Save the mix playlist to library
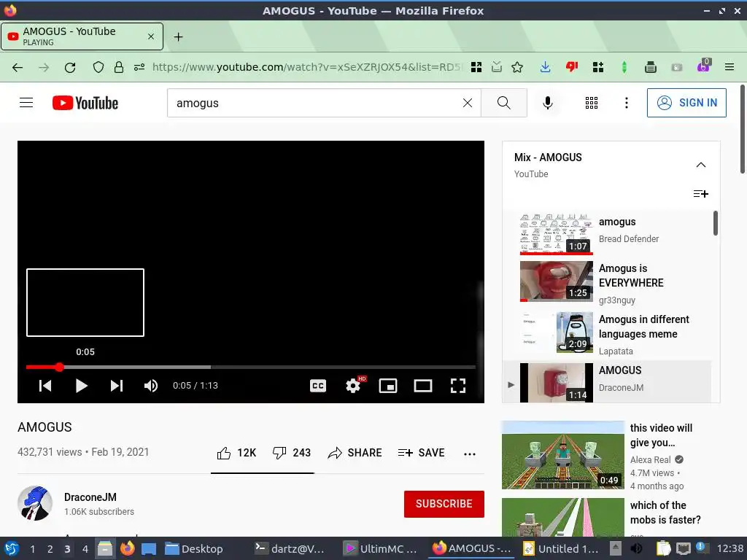 click(x=700, y=194)
